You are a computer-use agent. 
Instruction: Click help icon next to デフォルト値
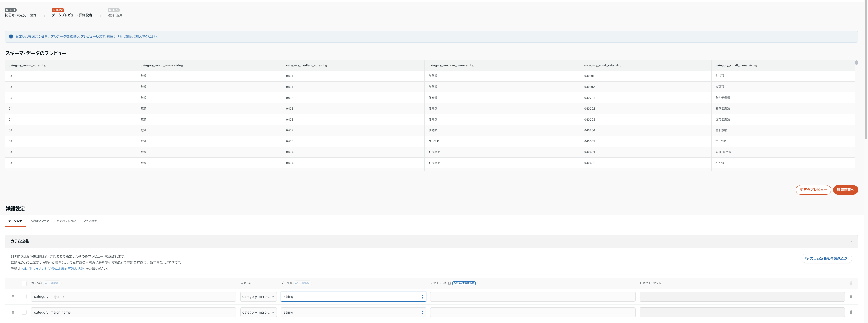coord(449,284)
